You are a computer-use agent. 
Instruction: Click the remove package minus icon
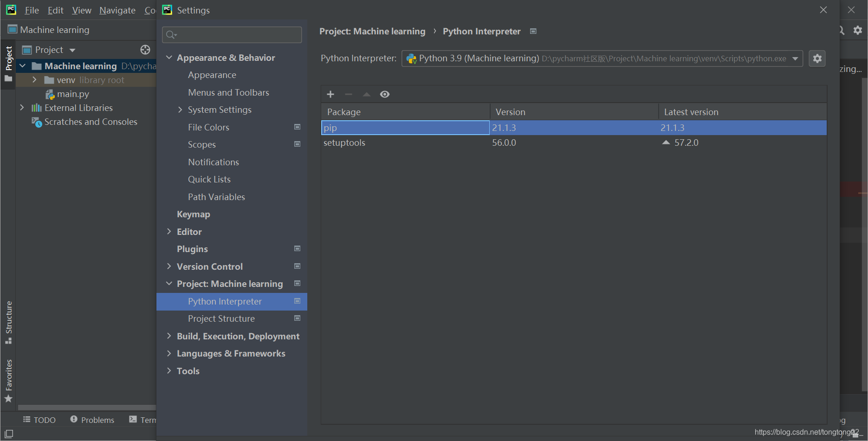point(349,94)
